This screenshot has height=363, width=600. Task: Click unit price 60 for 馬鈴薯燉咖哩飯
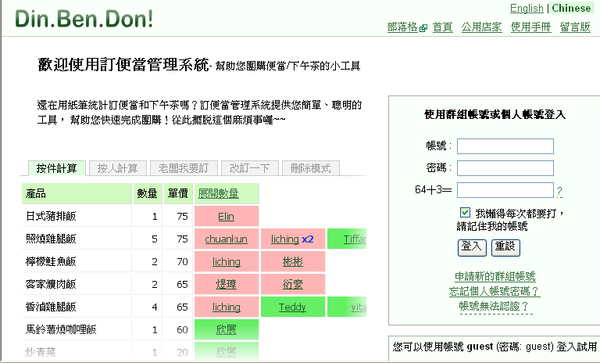(x=182, y=330)
